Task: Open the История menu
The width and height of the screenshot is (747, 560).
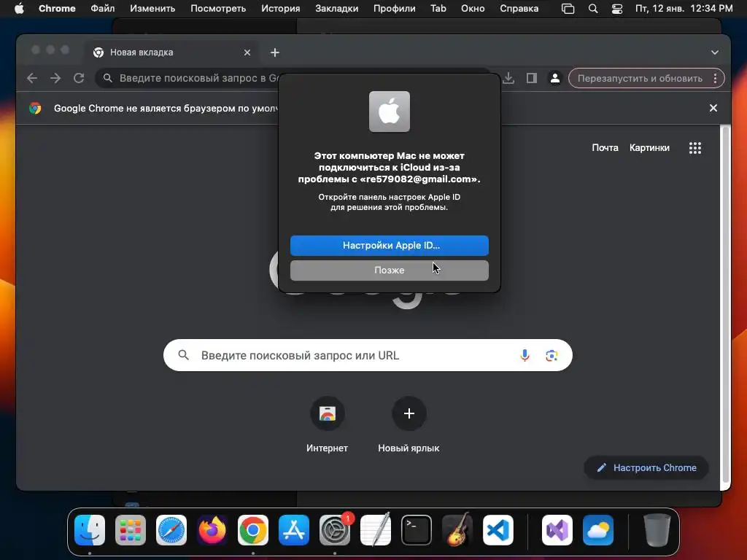Action: click(281, 9)
